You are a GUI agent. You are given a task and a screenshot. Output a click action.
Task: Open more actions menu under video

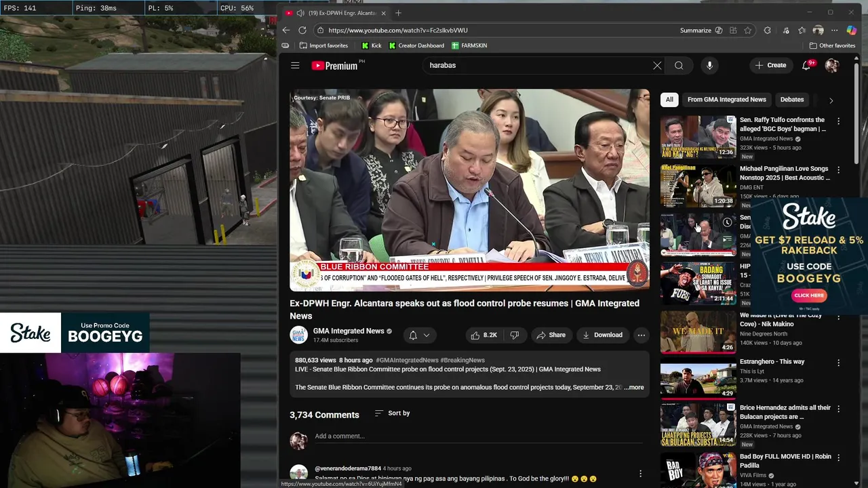coord(641,335)
